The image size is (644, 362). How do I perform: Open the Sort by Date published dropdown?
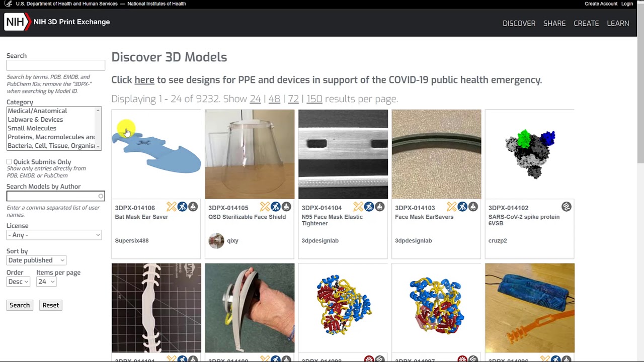(x=36, y=260)
